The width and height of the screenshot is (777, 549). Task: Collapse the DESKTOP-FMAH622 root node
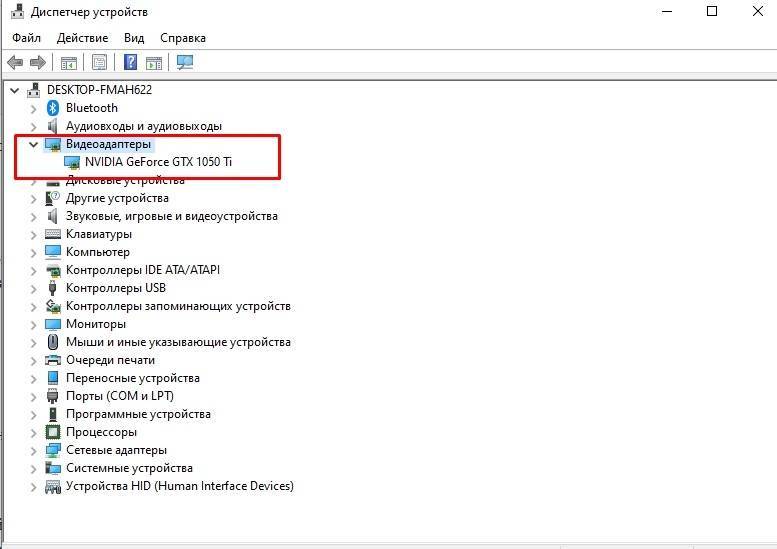15,90
